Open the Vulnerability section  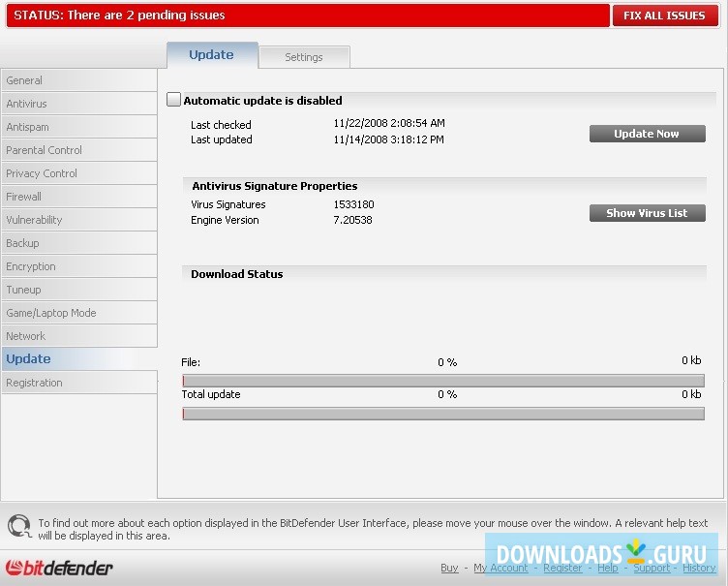(x=79, y=220)
